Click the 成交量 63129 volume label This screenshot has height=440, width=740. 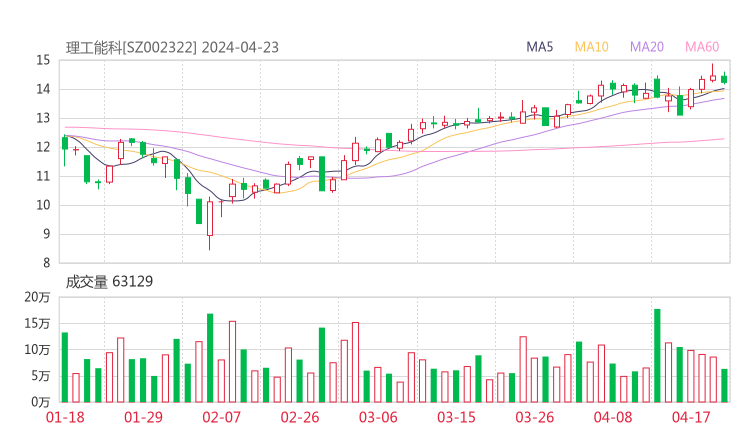tap(109, 282)
